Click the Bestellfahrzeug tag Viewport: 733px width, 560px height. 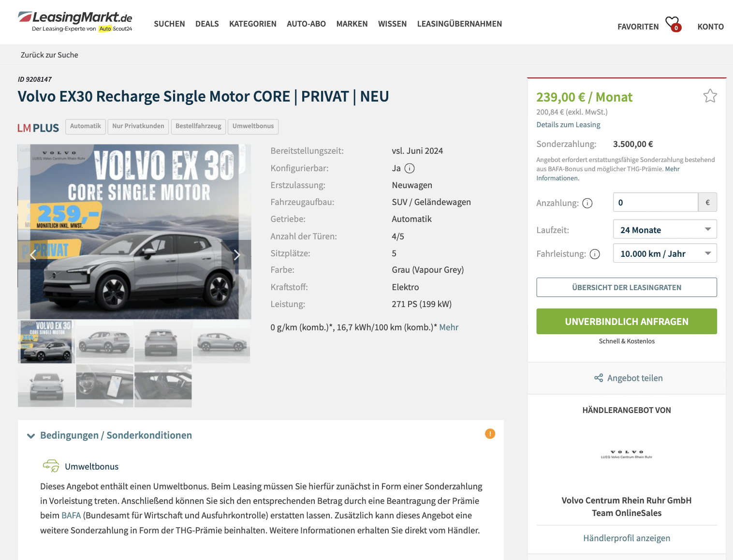198,126
